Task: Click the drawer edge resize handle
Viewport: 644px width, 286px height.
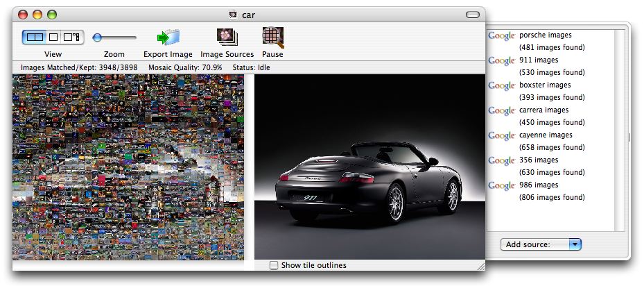Action: (628, 138)
